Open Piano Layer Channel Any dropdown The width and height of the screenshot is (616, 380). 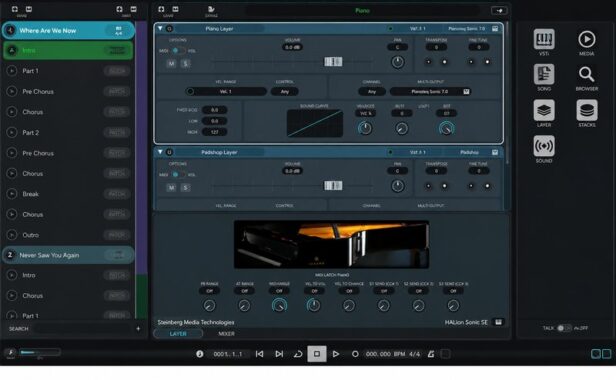pyautogui.click(x=372, y=92)
